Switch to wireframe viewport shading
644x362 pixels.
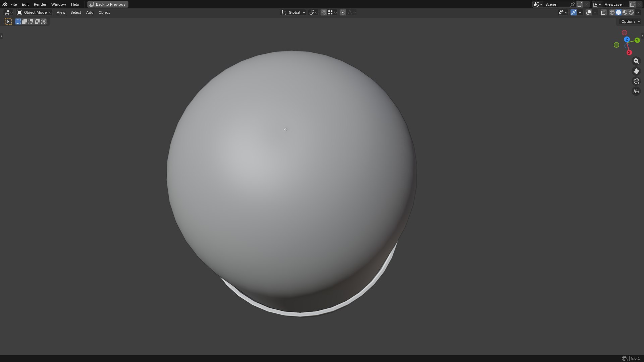click(x=612, y=12)
